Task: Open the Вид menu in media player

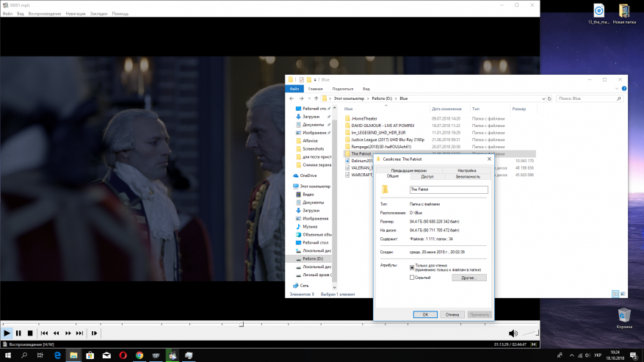Action: coord(20,13)
